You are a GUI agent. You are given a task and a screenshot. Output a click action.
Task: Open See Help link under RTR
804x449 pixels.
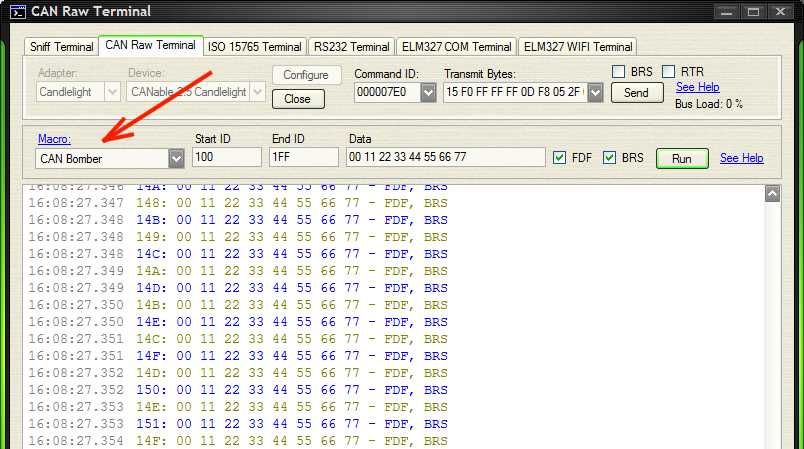[697, 87]
